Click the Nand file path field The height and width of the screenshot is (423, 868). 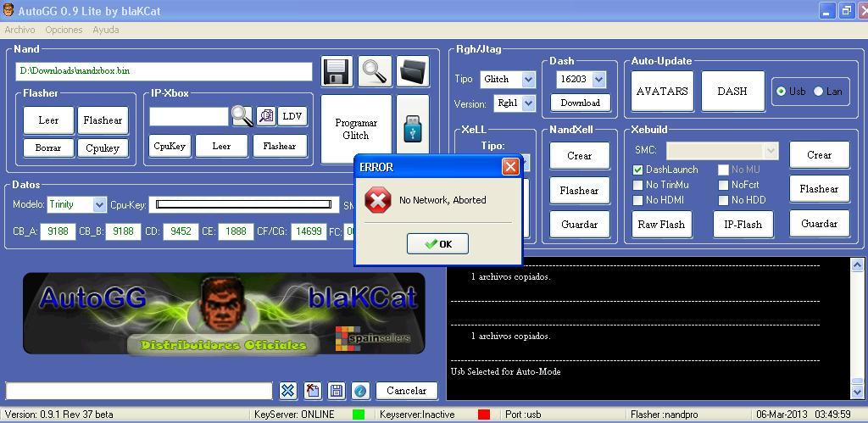coord(164,71)
